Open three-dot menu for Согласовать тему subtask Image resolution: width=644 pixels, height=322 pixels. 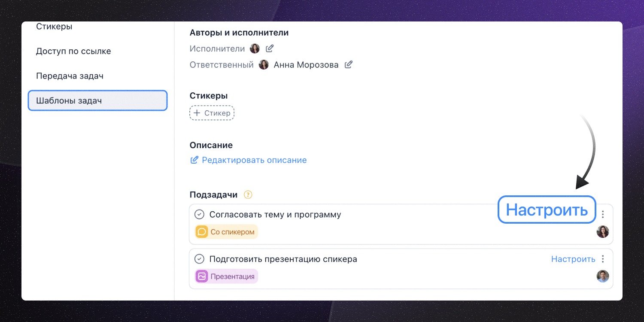point(603,214)
